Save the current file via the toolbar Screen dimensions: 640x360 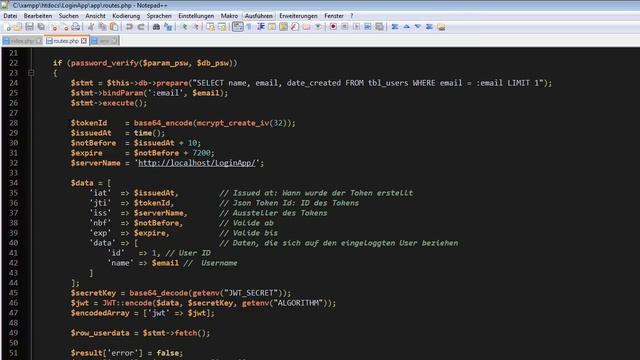click(x=29, y=27)
